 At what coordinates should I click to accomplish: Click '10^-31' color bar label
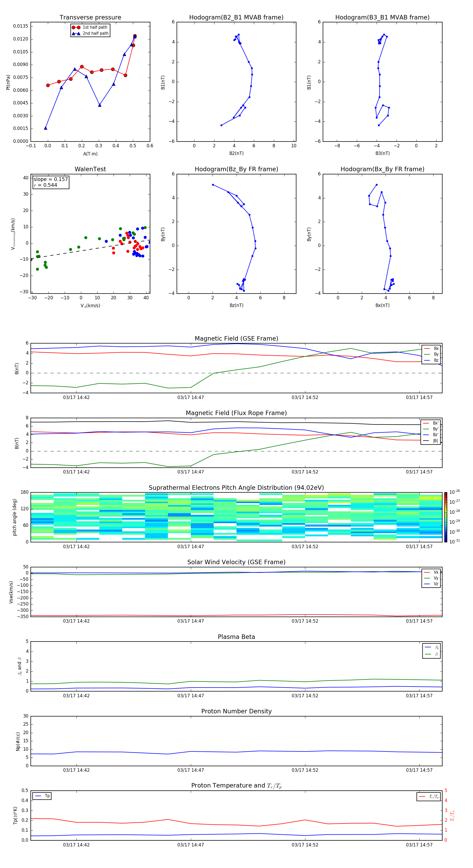pos(455,542)
